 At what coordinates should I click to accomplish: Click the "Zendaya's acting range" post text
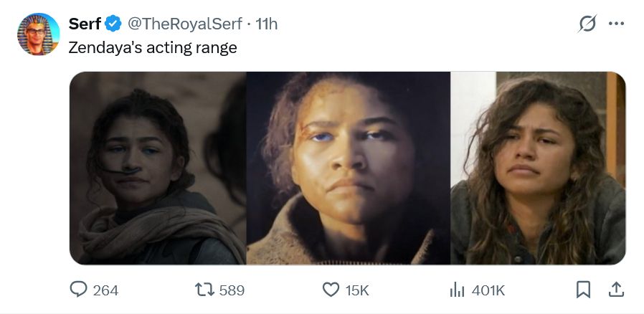pyautogui.click(x=153, y=48)
